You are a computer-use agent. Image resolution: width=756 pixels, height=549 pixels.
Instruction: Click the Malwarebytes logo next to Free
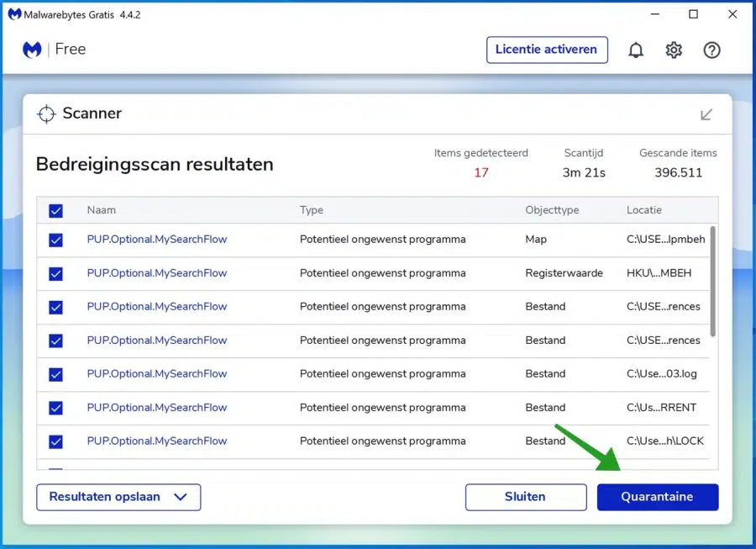pos(32,50)
